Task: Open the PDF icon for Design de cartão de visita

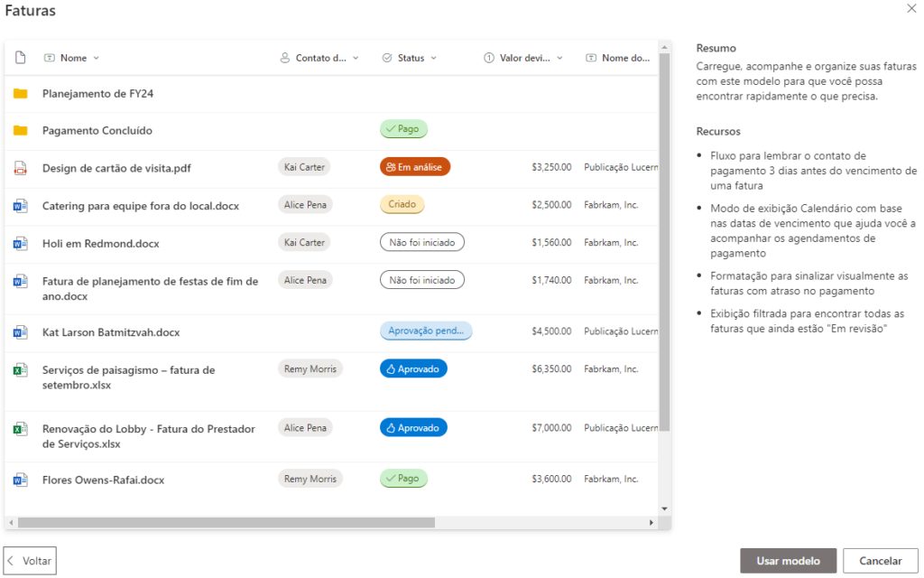Action: click(21, 167)
